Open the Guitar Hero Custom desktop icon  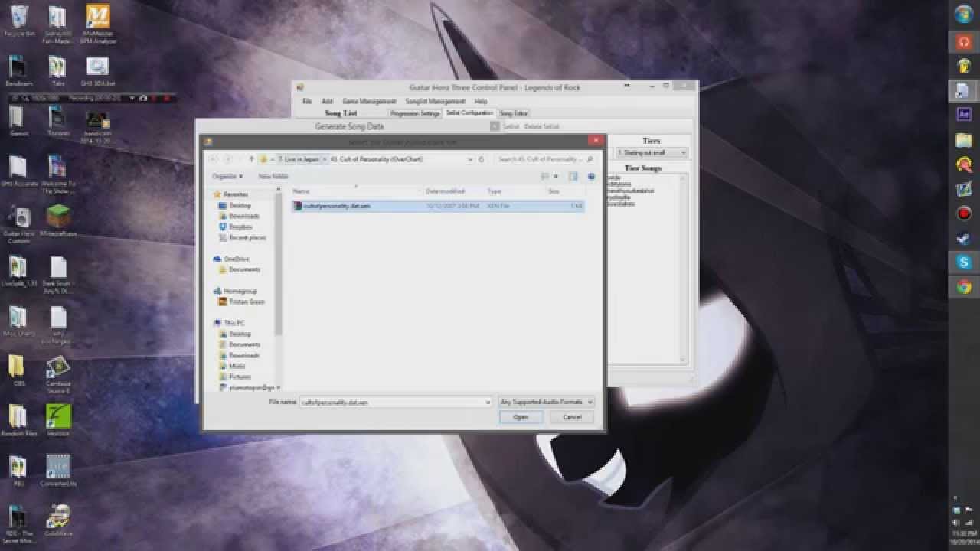tap(19, 224)
